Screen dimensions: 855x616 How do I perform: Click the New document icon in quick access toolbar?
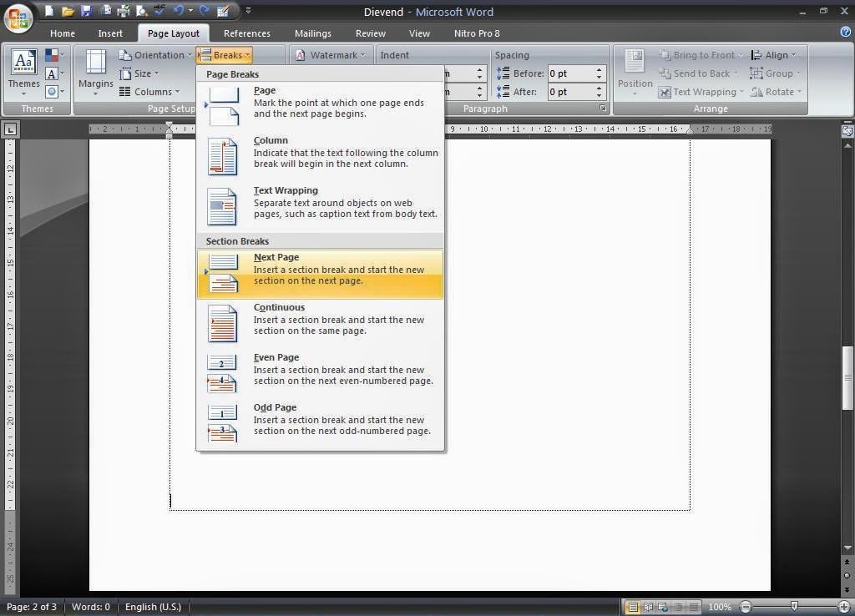pos(49,10)
